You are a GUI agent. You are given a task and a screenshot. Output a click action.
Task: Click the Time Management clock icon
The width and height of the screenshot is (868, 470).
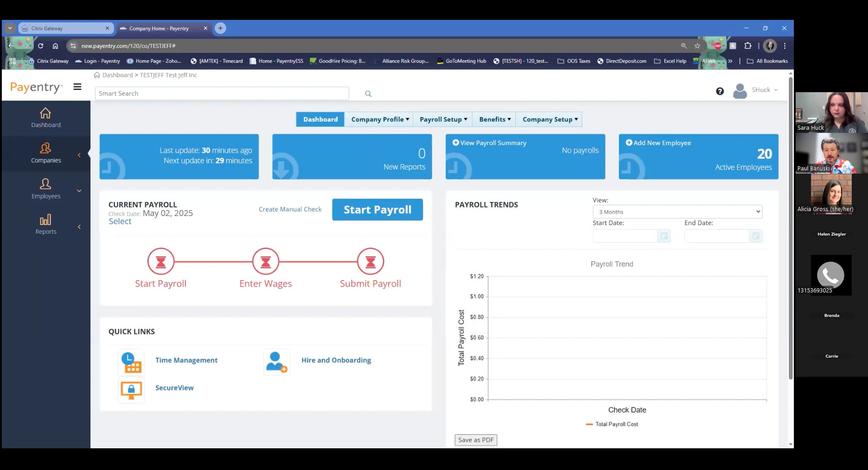tap(131, 362)
